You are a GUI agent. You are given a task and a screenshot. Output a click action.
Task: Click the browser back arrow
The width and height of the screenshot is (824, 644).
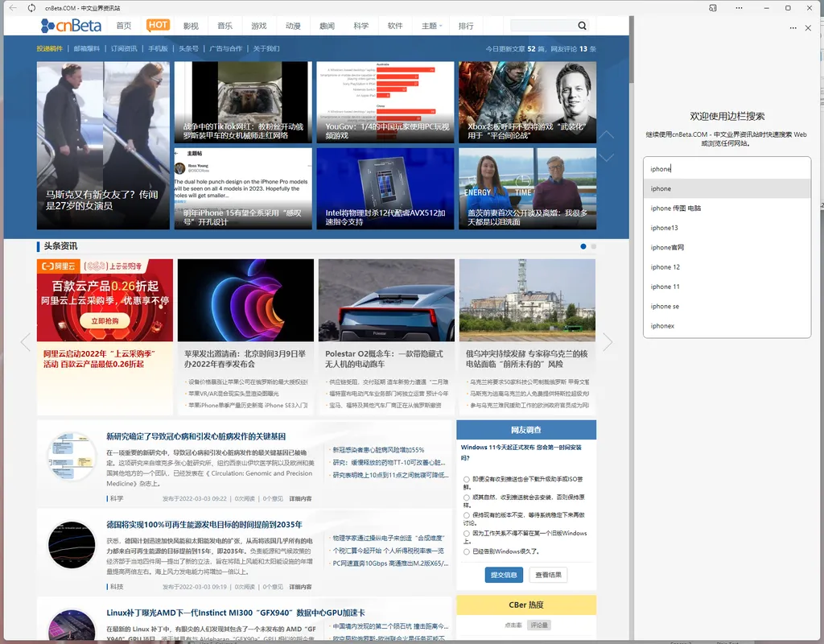pos(12,8)
